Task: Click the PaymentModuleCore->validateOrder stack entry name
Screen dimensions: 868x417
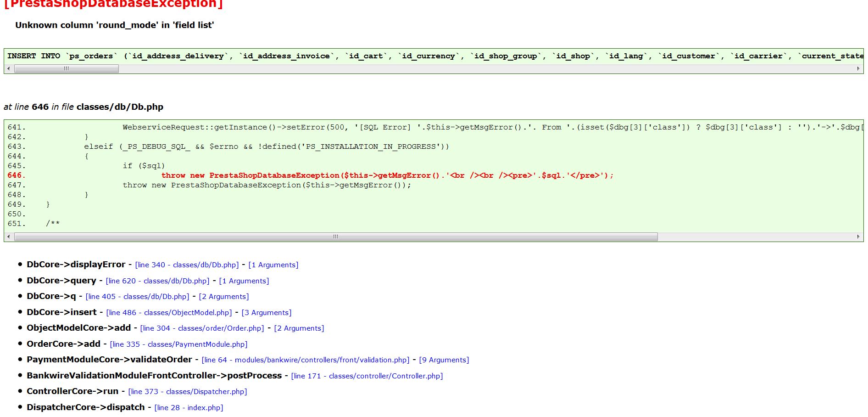Action: click(110, 360)
